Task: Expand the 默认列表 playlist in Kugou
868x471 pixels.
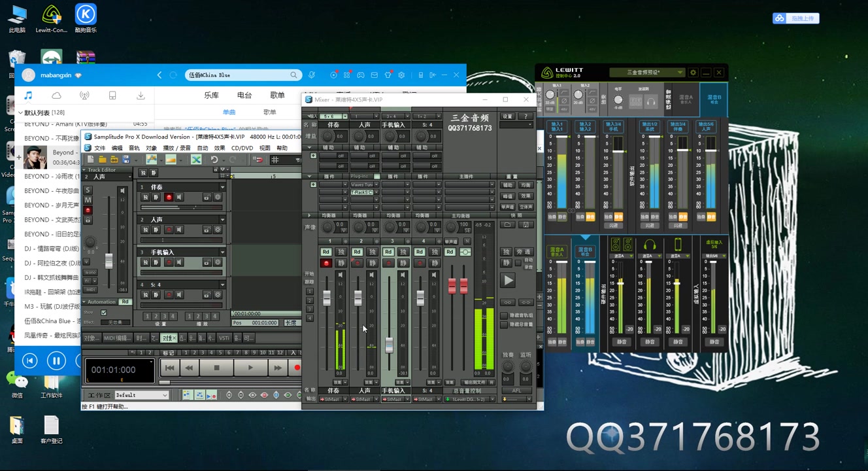Action: (x=20, y=113)
